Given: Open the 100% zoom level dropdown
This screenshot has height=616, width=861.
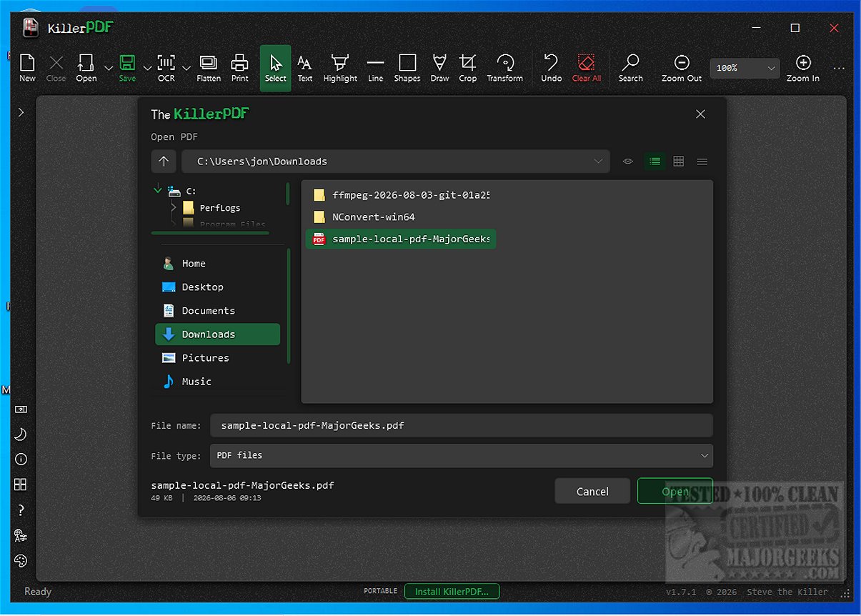Looking at the screenshot, I should pos(745,68).
